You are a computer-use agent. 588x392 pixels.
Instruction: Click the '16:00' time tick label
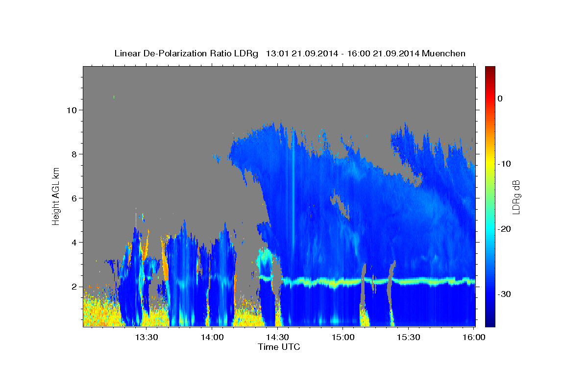pyautogui.click(x=473, y=337)
